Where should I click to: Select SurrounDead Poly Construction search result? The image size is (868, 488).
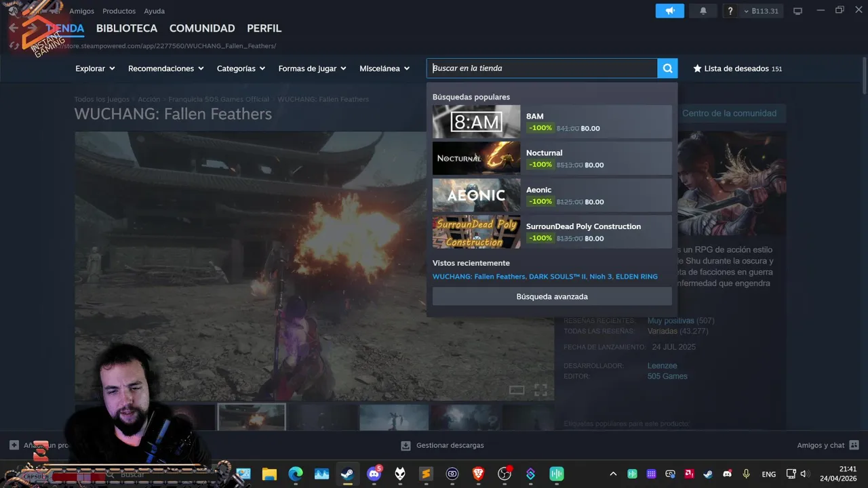coord(552,232)
